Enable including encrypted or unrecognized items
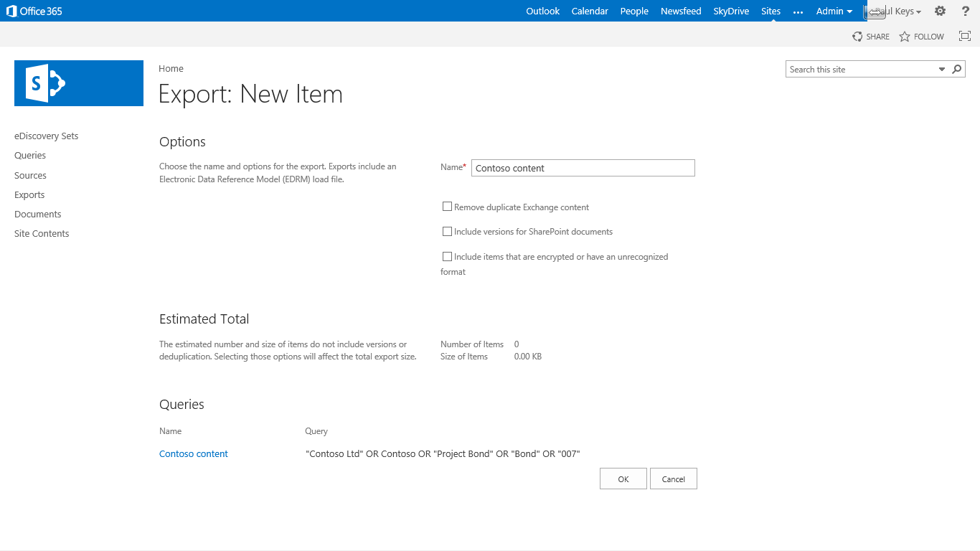This screenshot has width=980, height=551. click(447, 256)
